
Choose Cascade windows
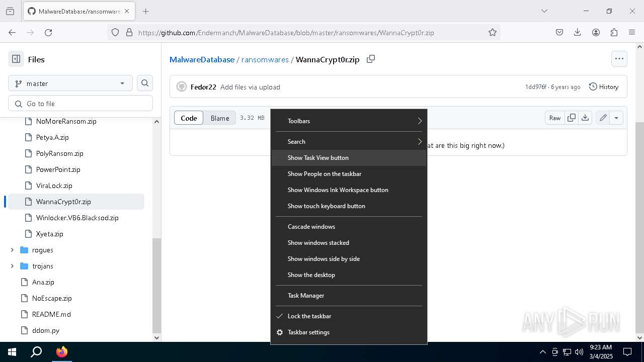click(x=349, y=227)
